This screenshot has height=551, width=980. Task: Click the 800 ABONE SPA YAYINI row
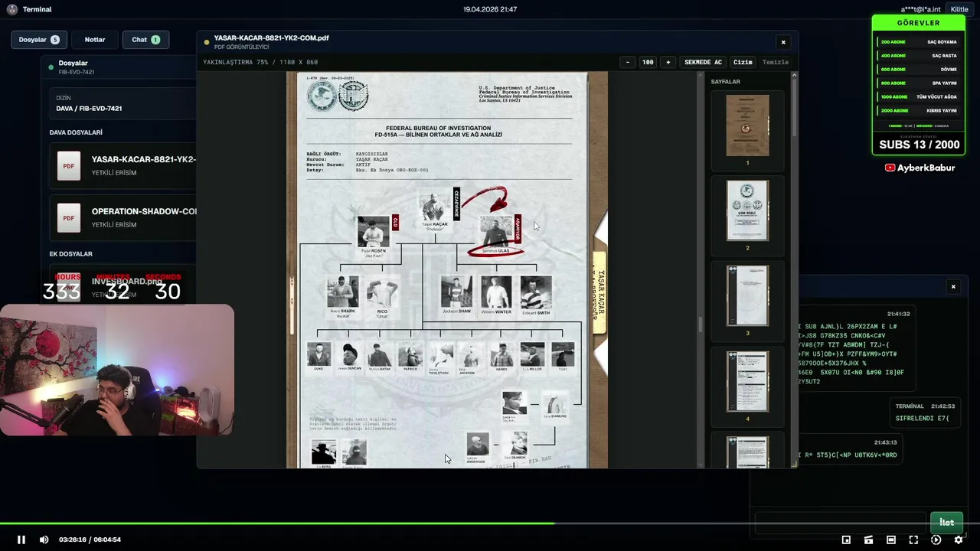point(918,83)
